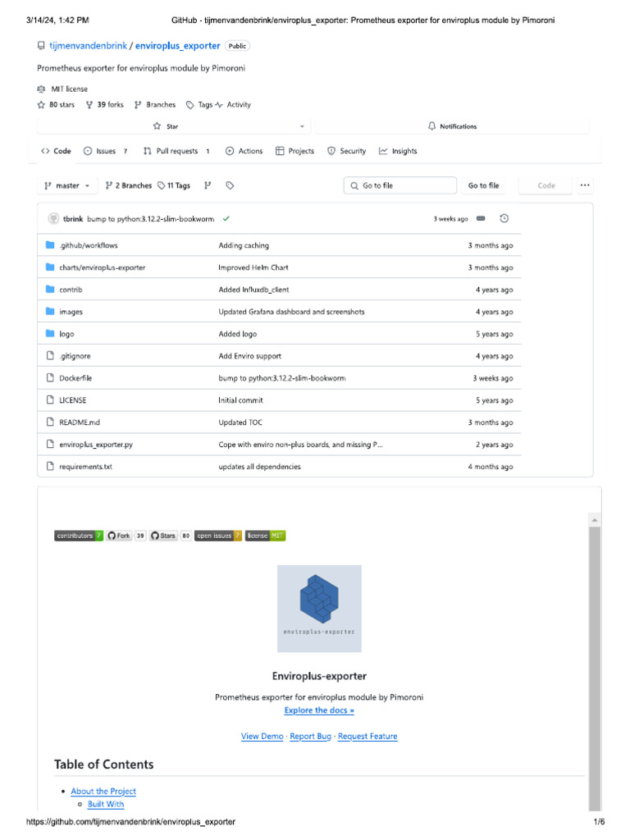
Task: Click the Fork 39 badge
Action: pyautogui.click(x=126, y=536)
